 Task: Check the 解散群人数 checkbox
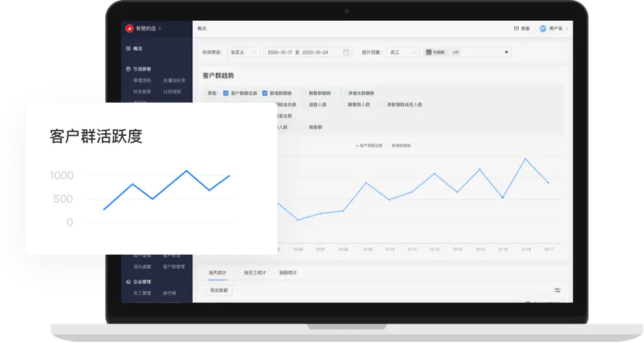tap(343, 105)
